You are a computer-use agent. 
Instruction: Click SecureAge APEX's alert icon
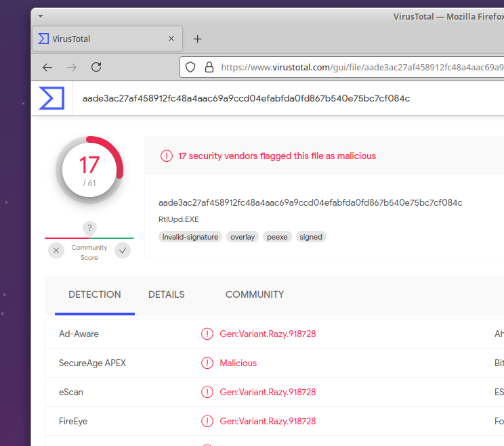coord(207,363)
